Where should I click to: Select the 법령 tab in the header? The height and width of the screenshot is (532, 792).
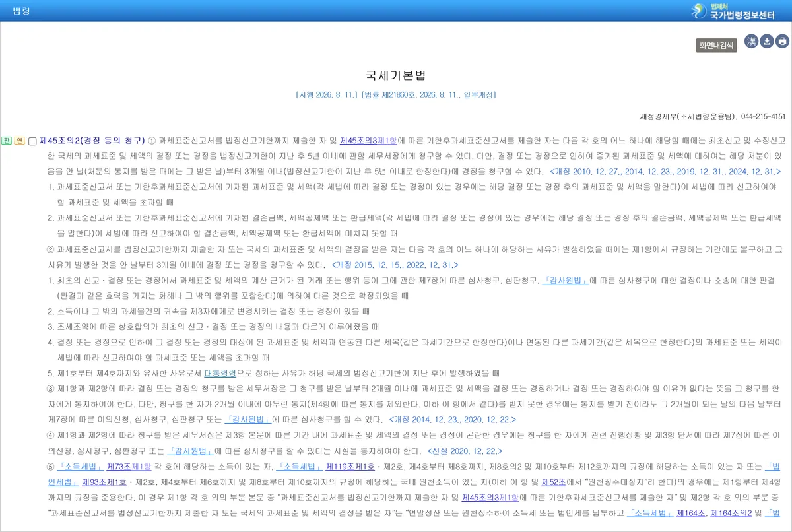point(21,11)
